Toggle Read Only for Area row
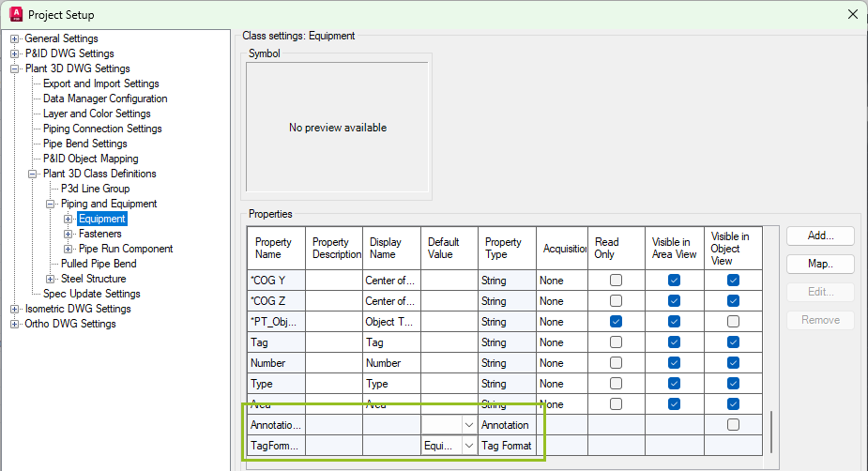 click(x=616, y=404)
